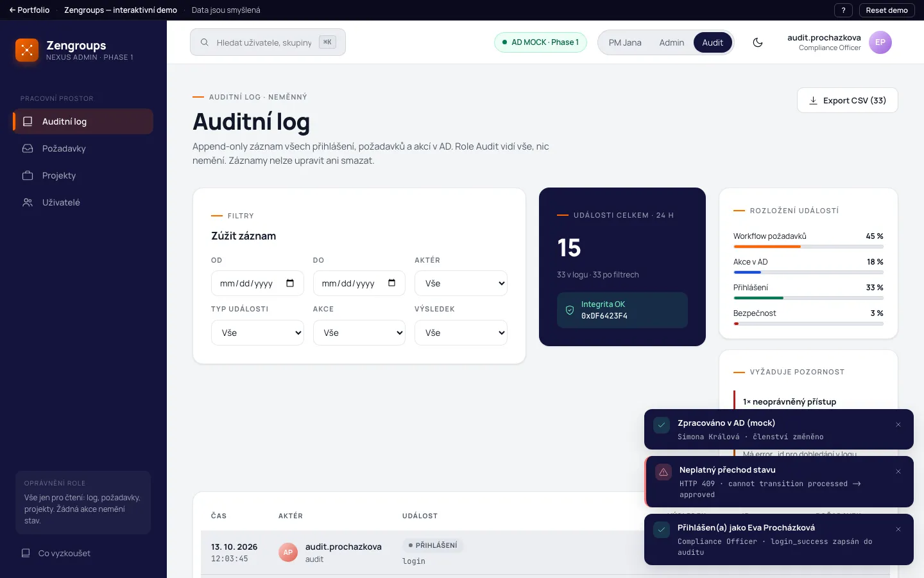Click the Integrita OK hash 0xDF6423F4
Viewport: 924px width, 578px height.
point(604,316)
